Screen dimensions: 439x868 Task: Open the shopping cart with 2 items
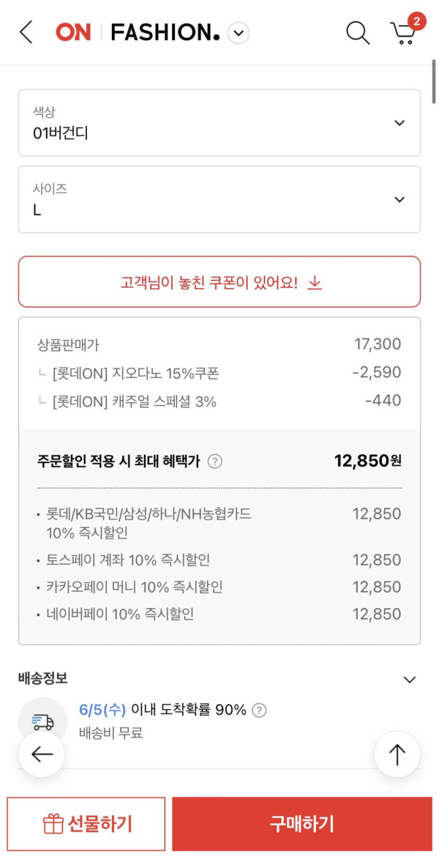404,31
